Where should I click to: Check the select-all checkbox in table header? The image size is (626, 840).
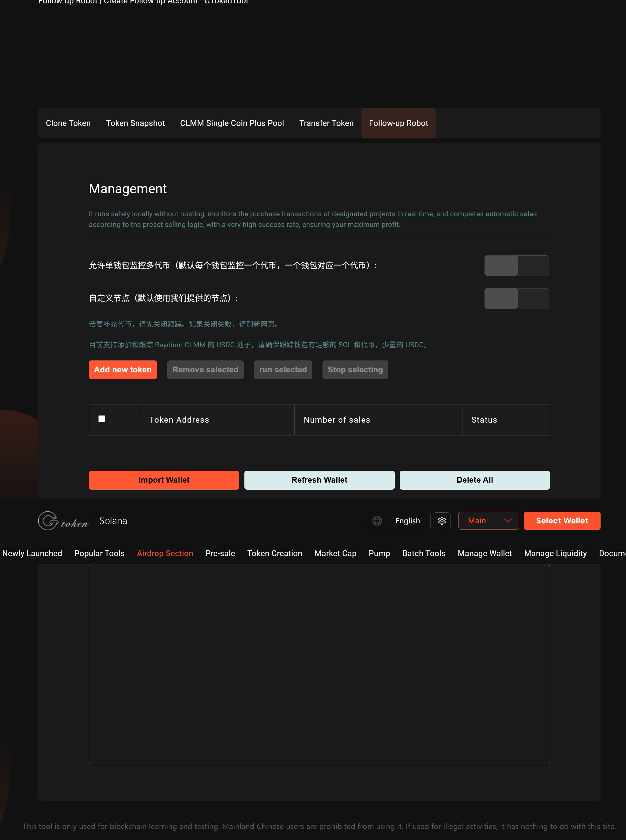point(102,419)
